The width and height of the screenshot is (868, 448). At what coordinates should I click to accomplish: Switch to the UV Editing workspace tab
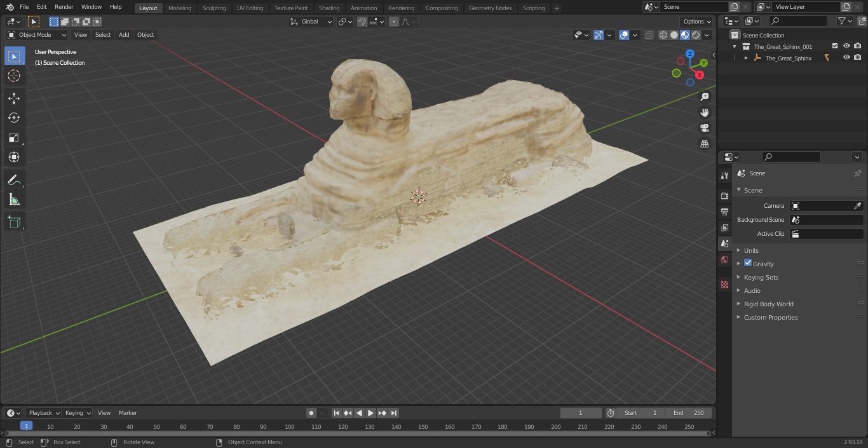(250, 8)
